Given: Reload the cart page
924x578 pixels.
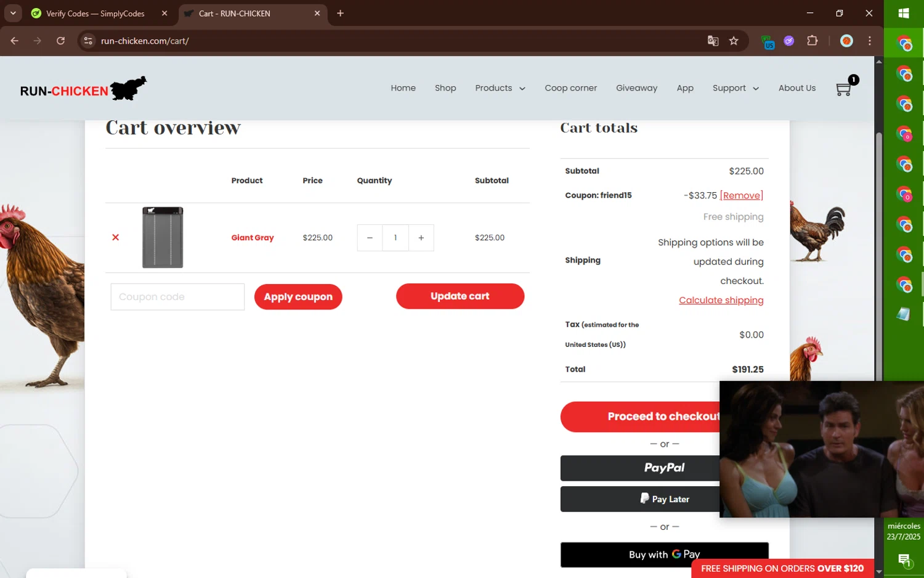Looking at the screenshot, I should [x=60, y=41].
